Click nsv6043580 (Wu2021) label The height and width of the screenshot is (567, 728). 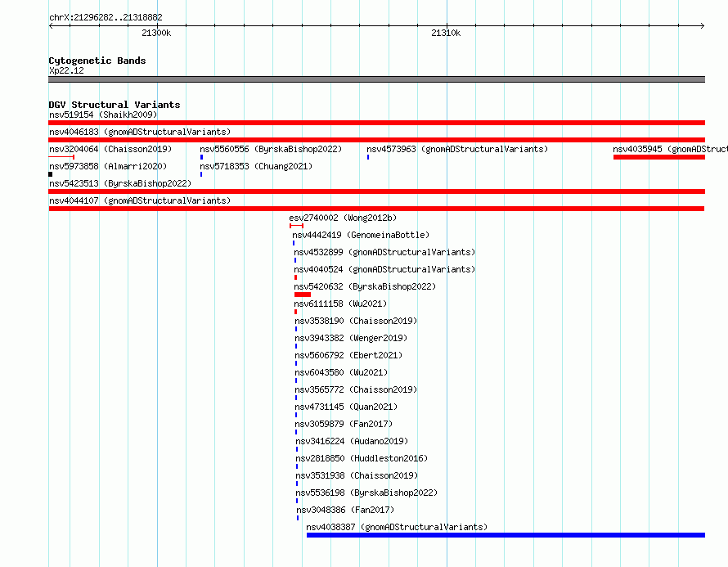pos(341,372)
